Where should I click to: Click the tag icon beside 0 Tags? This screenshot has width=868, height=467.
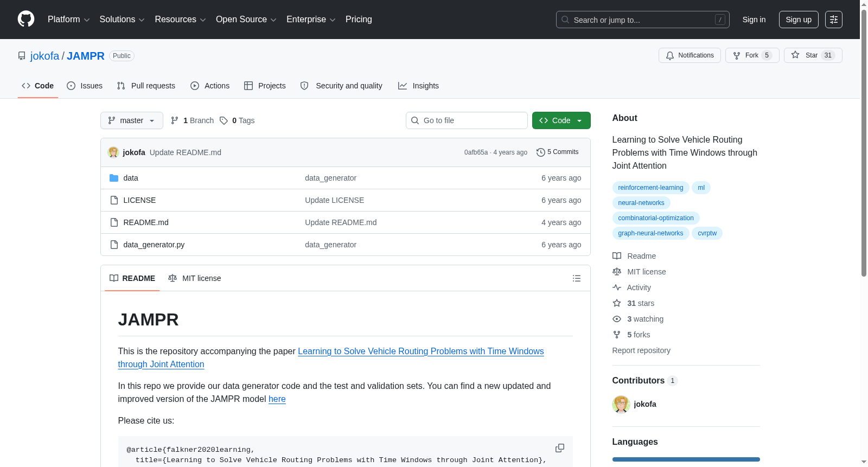click(224, 120)
